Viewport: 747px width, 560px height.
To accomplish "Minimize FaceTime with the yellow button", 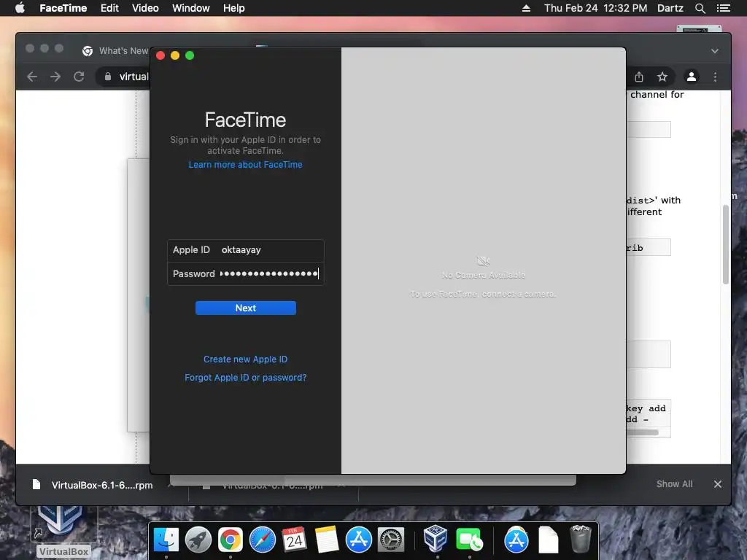I will (x=175, y=55).
